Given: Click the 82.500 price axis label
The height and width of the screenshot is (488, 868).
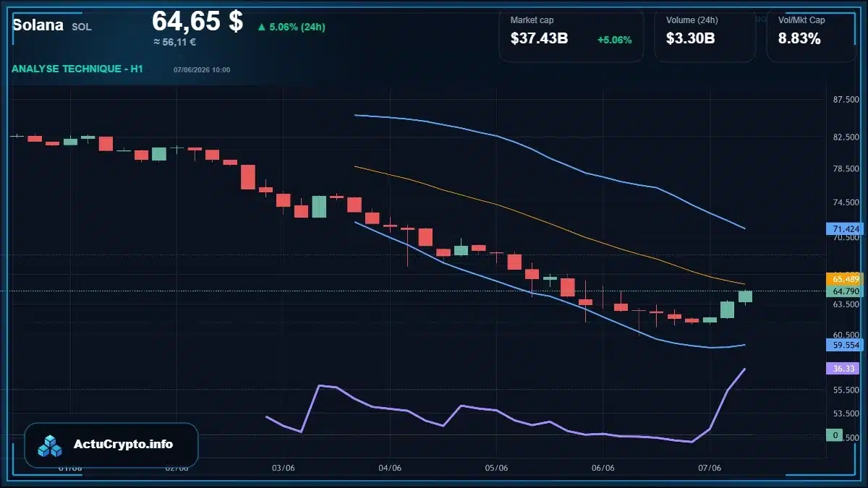Looking at the screenshot, I should (x=846, y=137).
